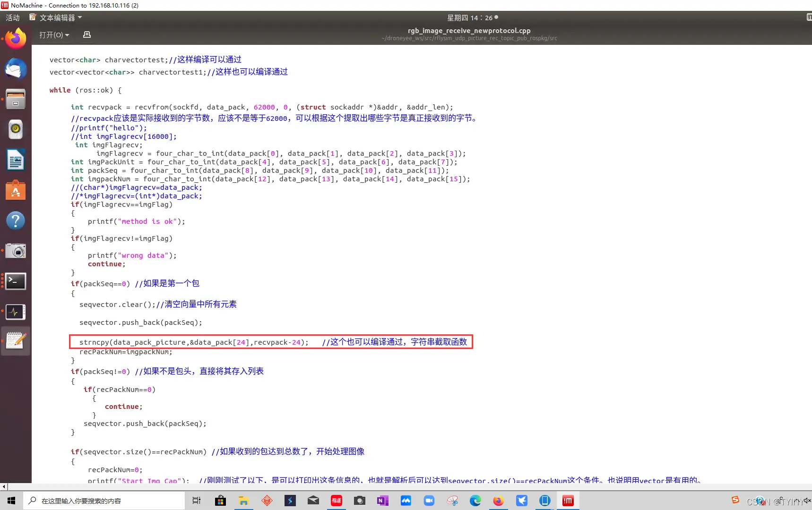
Task: Click the Windows search box
Action: (x=104, y=501)
